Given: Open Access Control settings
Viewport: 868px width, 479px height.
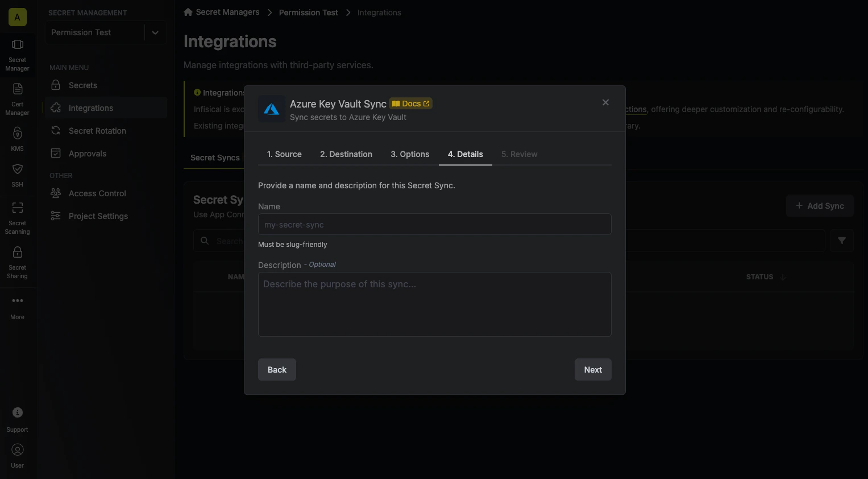Looking at the screenshot, I should point(105,193).
